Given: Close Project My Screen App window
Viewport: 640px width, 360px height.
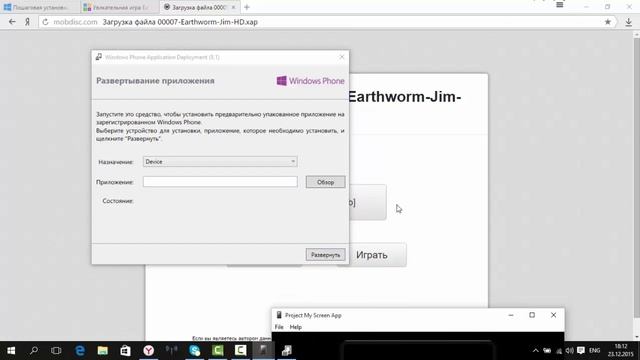Looking at the screenshot, I should click(x=553, y=315).
